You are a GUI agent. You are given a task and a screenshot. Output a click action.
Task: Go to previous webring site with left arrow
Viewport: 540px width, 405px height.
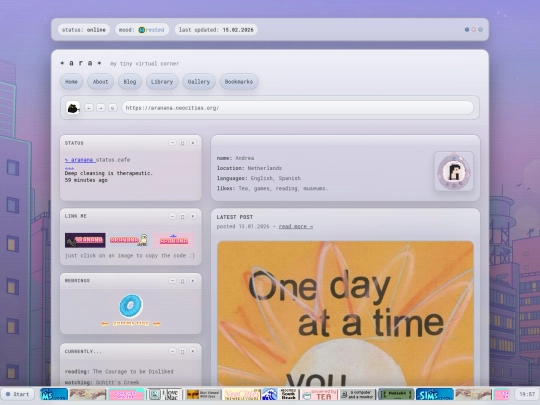click(105, 323)
